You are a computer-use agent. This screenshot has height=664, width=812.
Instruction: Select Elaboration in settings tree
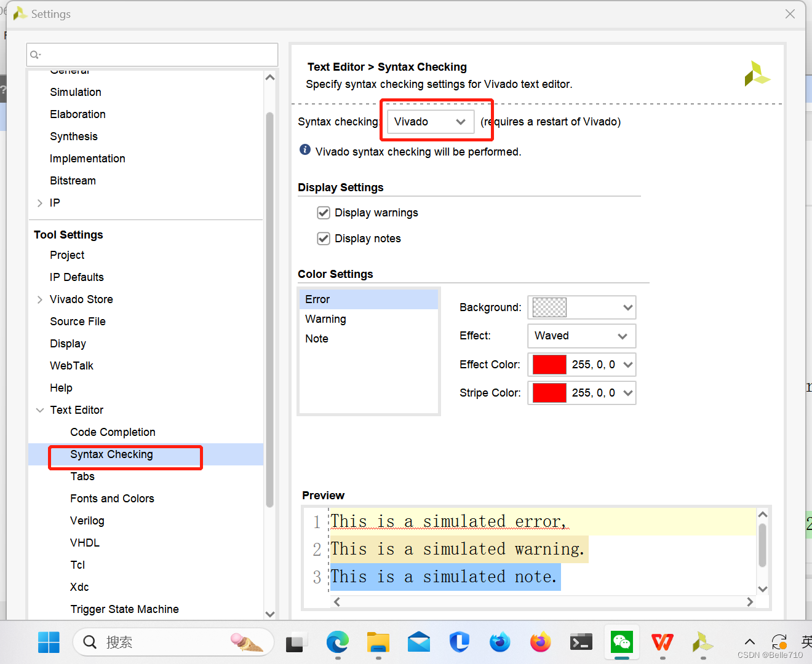78,114
